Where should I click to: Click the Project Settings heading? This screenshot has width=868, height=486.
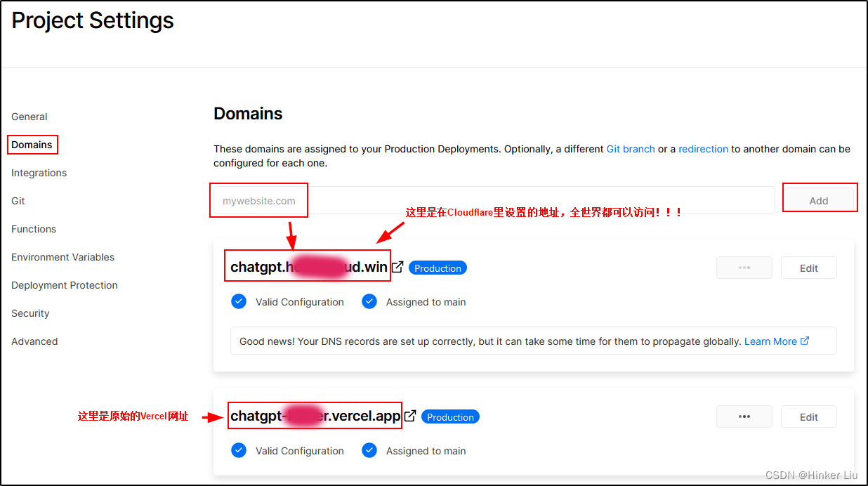(x=93, y=21)
